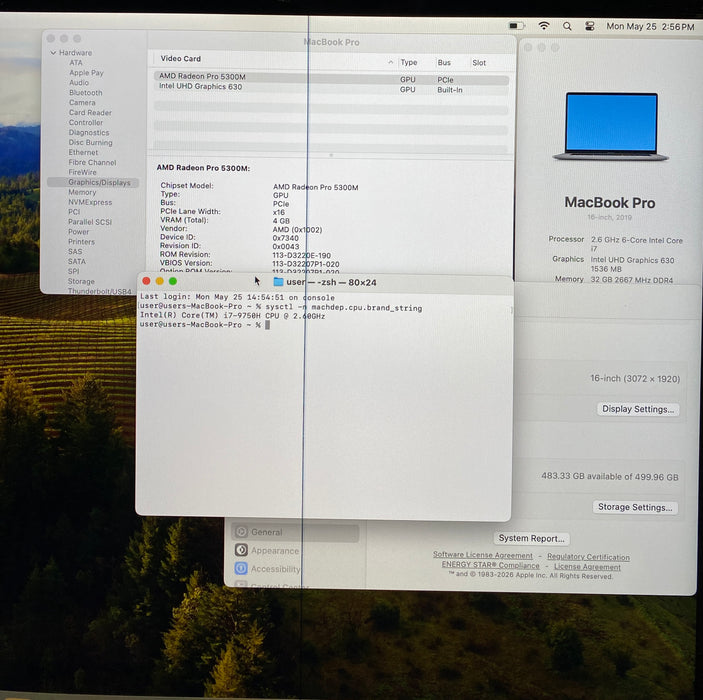Click the Accessibility sidebar icon
703x700 pixels.
[241, 568]
